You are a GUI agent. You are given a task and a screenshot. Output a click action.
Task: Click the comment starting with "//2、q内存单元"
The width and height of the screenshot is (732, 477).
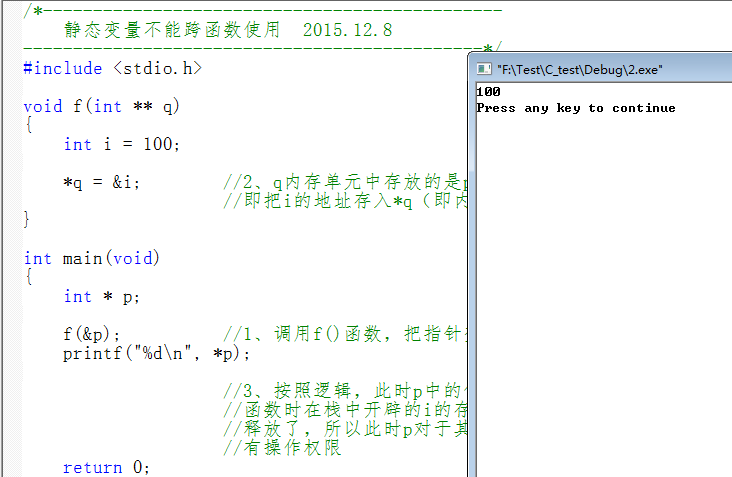pos(345,182)
